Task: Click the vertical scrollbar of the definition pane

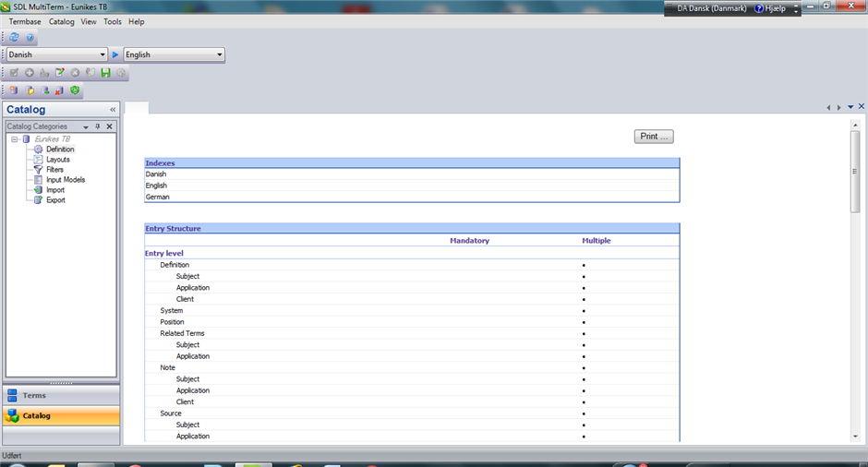Action: pyautogui.click(x=855, y=277)
